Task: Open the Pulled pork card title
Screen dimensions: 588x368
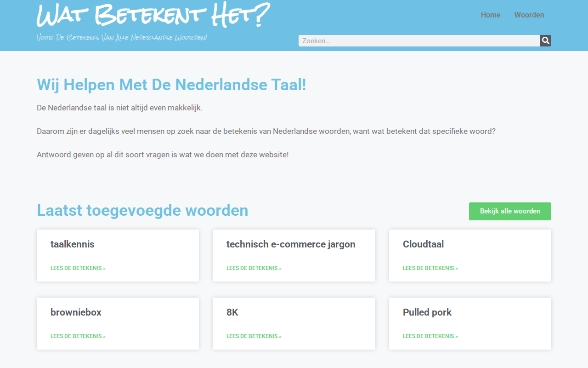Action: 427,312
